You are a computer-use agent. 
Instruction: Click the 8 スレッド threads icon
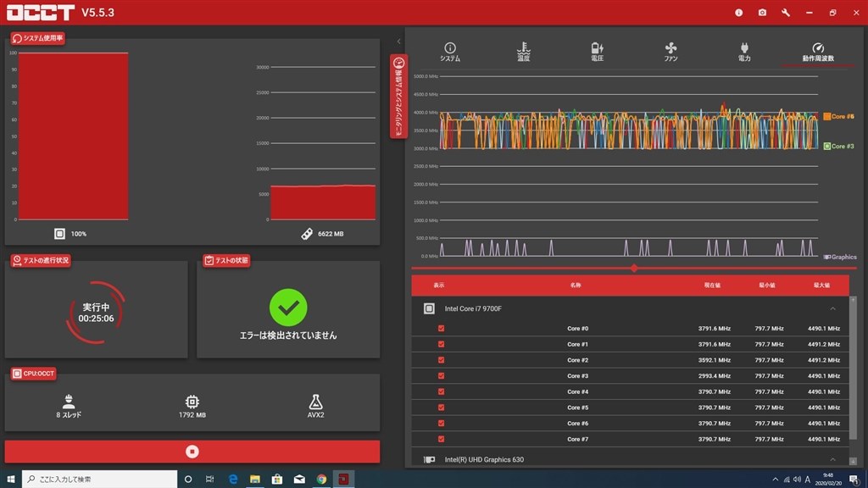tap(69, 401)
